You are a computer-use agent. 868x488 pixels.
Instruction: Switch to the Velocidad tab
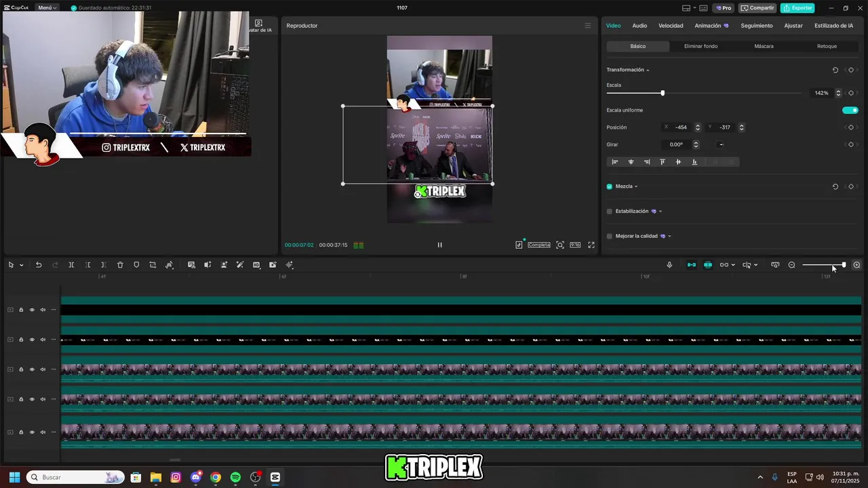pyautogui.click(x=671, y=26)
